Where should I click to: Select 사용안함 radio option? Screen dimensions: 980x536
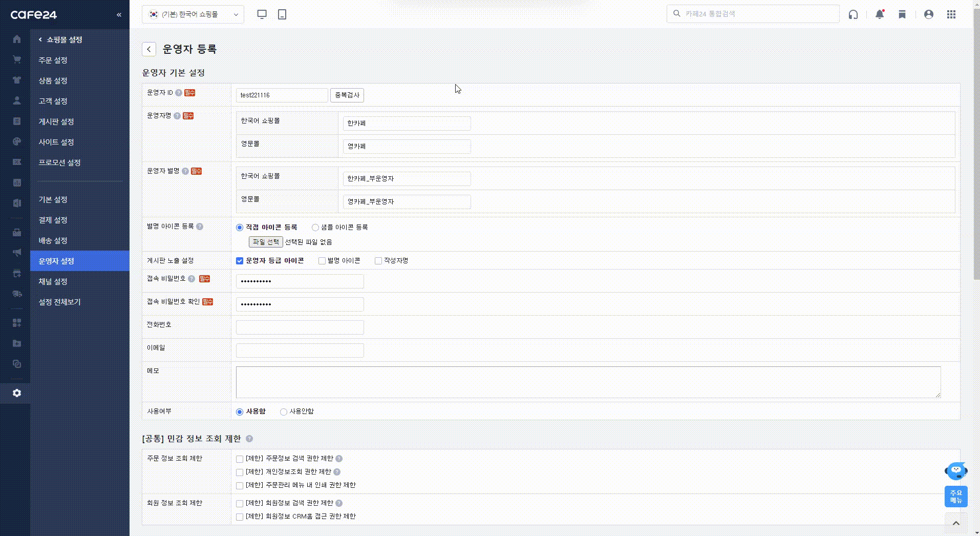click(x=284, y=412)
